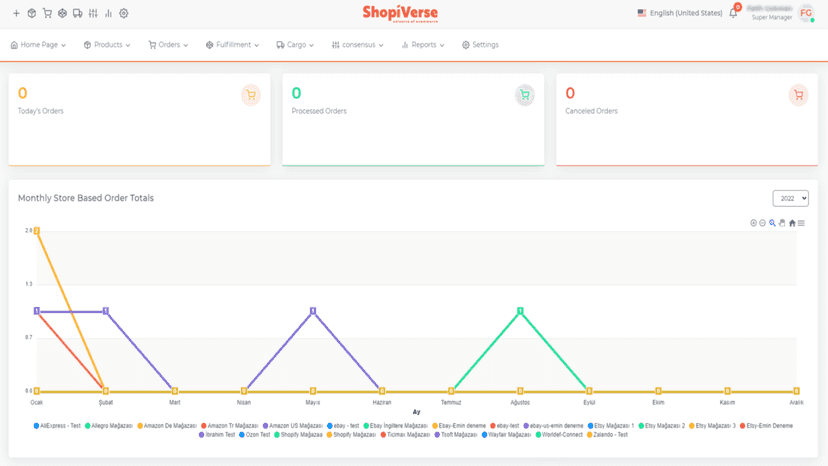
Task: Click the Ocak data point with value 2
Action: 36,230
